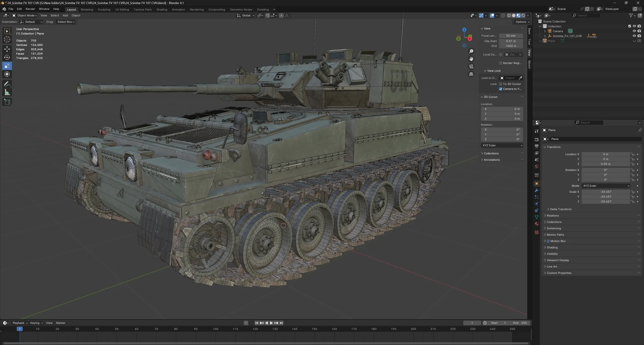Expand the Scimitar_FV_107_CVR outliner item

pos(545,36)
